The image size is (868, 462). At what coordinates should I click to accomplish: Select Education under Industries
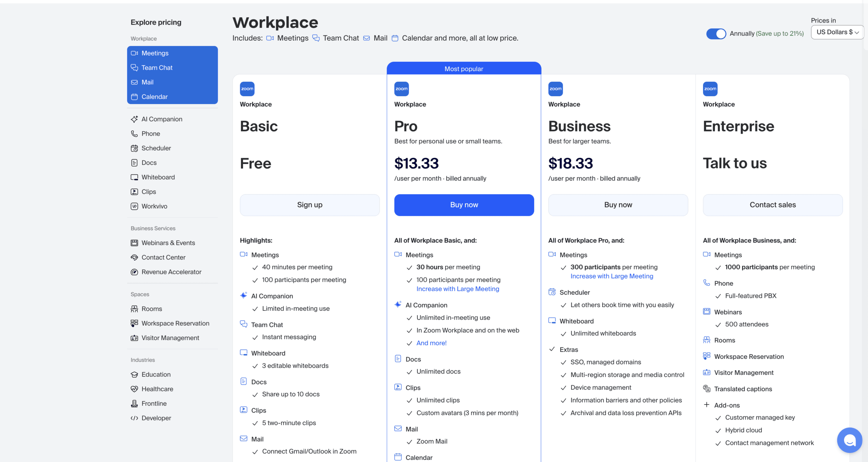pyautogui.click(x=156, y=374)
